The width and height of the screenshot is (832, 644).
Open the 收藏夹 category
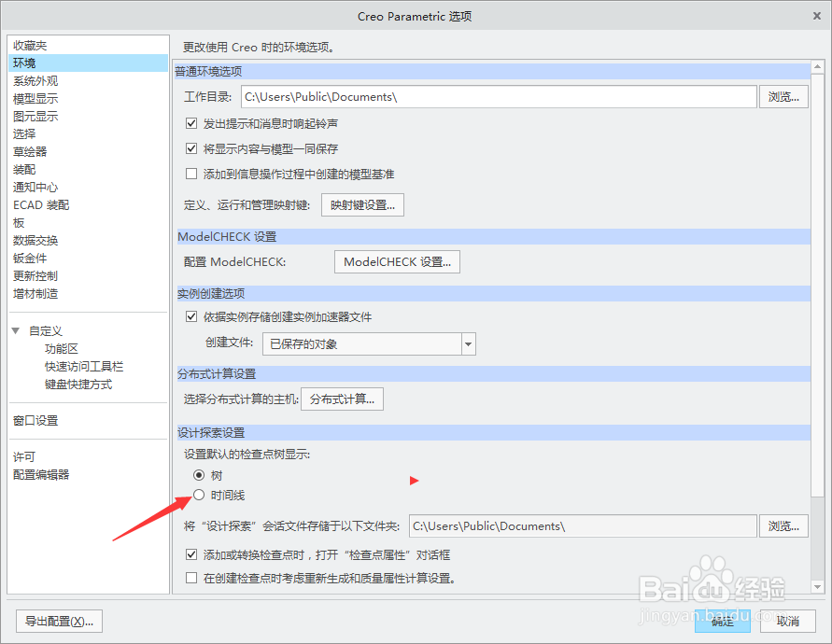click(x=30, y=46)
